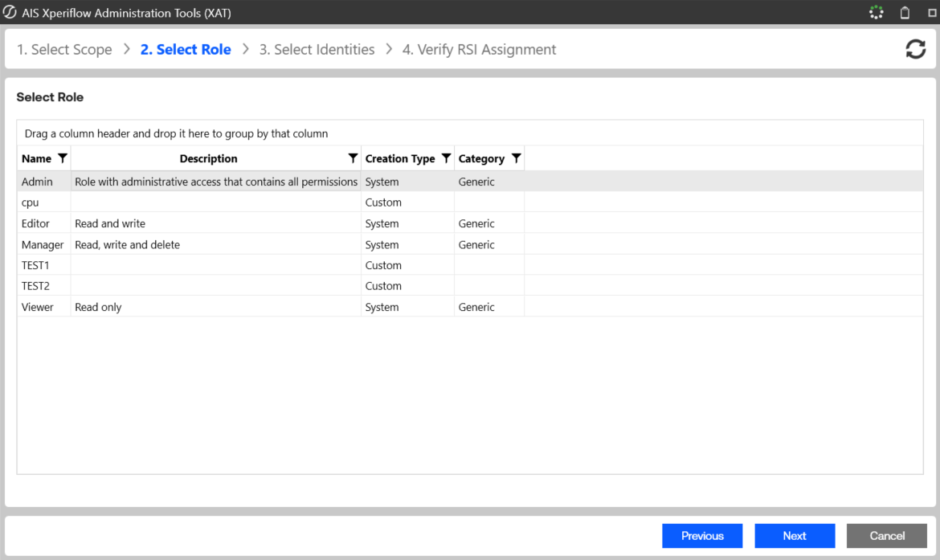This screenshot has width=940, height=560.
Task: Click the Generic cell in Manager row
Action: coord(489,244)
